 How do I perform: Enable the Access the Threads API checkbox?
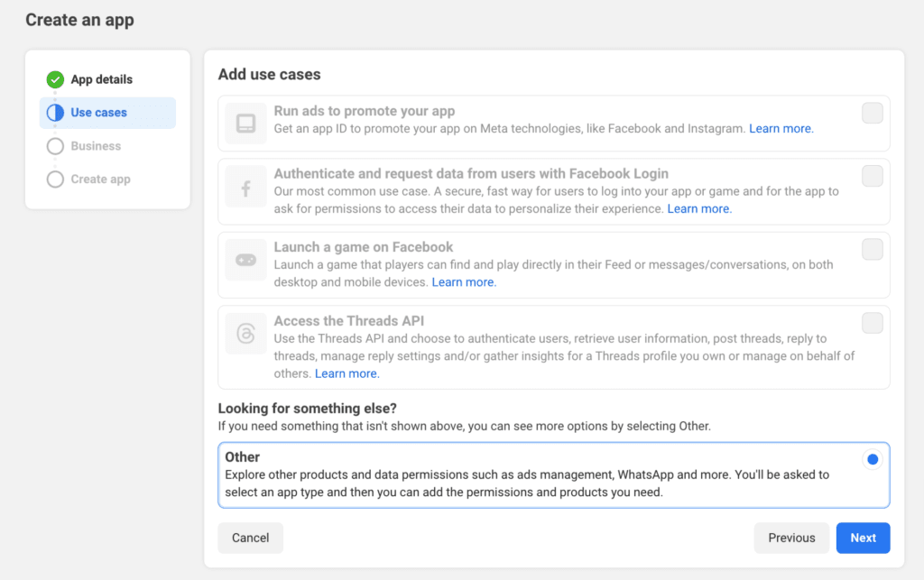coord(872,322)
